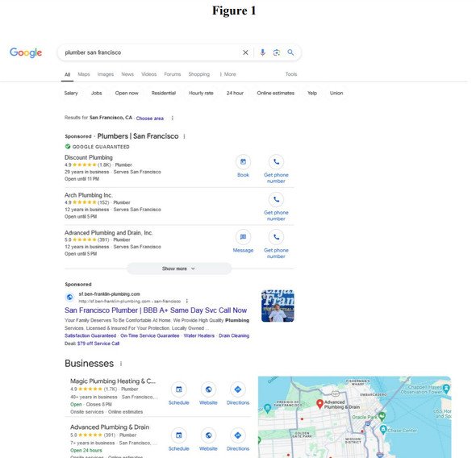476x458 pixels.
Task: Open search by image camera icon
Action: tap(276, 52)
